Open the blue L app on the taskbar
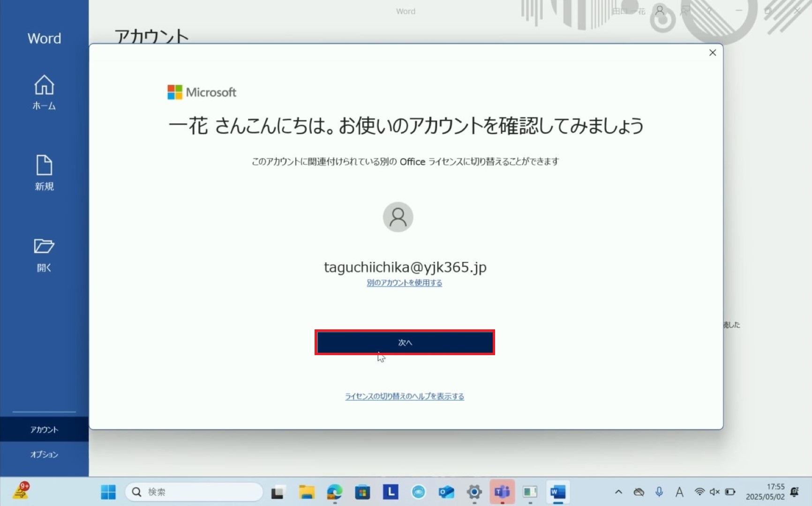Image resolution: width=812 pixels, height=506 pixels. 390,491
